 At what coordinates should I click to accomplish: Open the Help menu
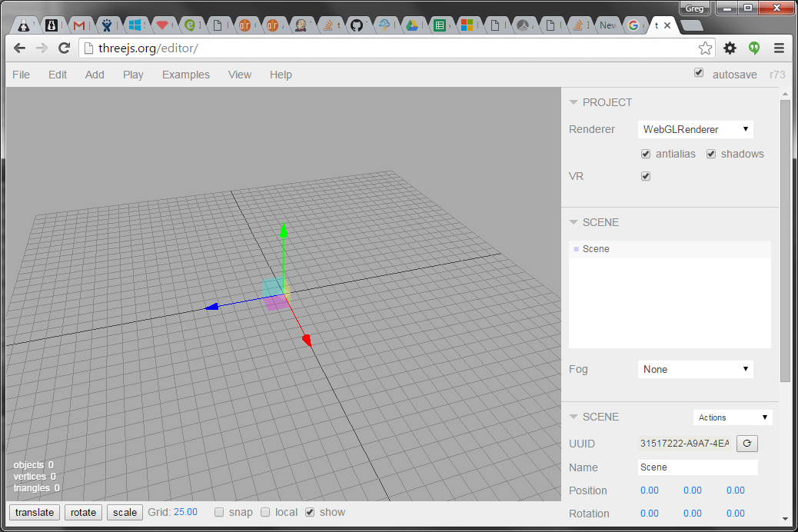(281, 75)
